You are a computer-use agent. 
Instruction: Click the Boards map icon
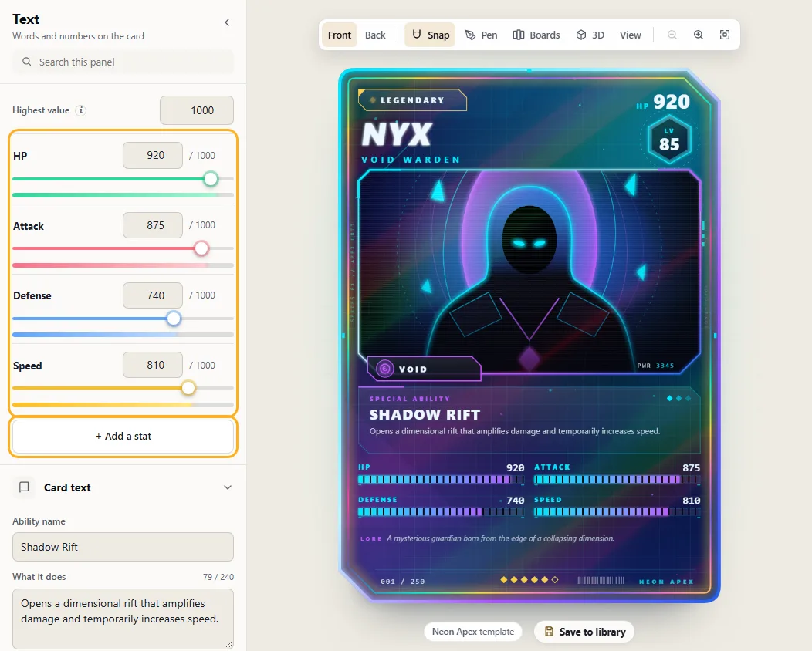[519, 35]
